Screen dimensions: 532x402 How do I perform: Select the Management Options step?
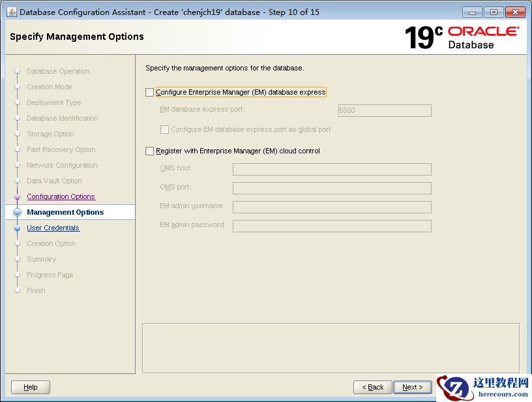click(x=65, y=212)
